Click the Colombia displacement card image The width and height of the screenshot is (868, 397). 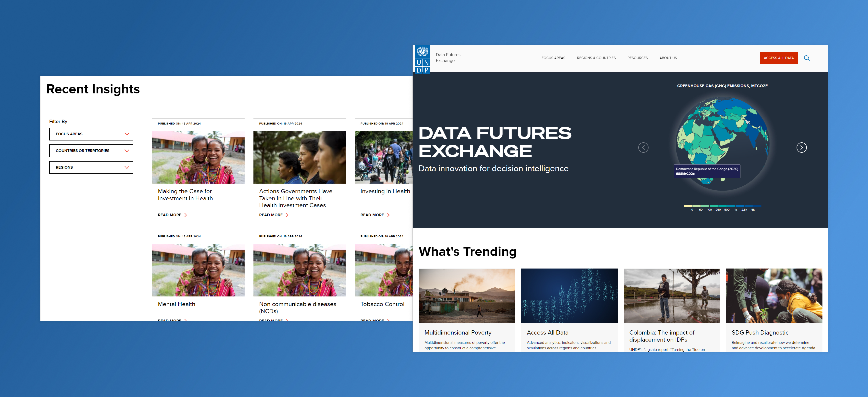[672, 296]
